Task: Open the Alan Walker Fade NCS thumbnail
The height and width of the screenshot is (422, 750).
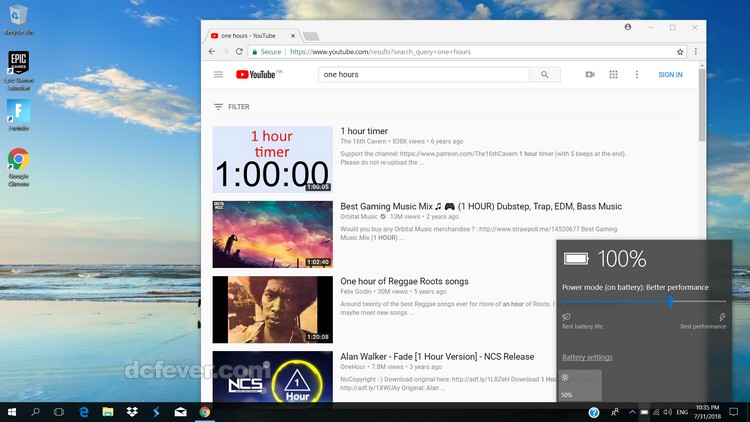Action: pyautogui.click(x=273, y=377)
